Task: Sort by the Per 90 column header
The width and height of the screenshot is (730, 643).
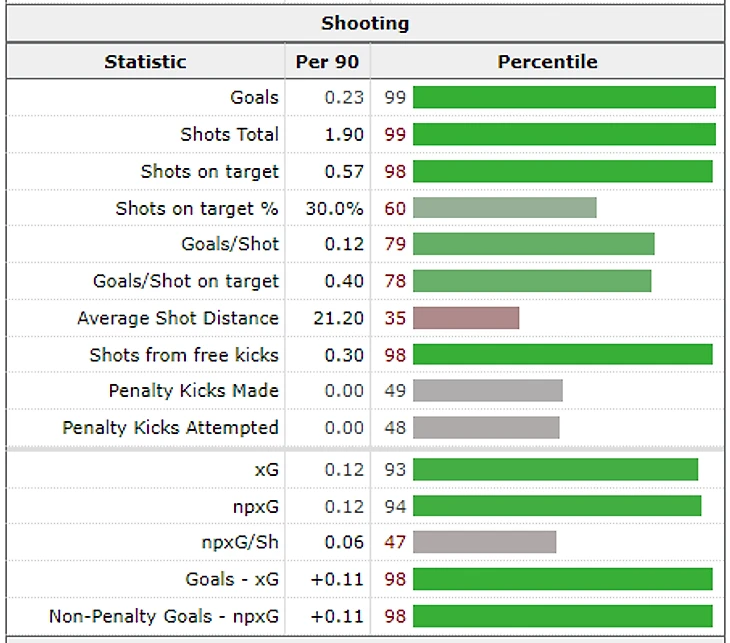Action: point(327,61)
